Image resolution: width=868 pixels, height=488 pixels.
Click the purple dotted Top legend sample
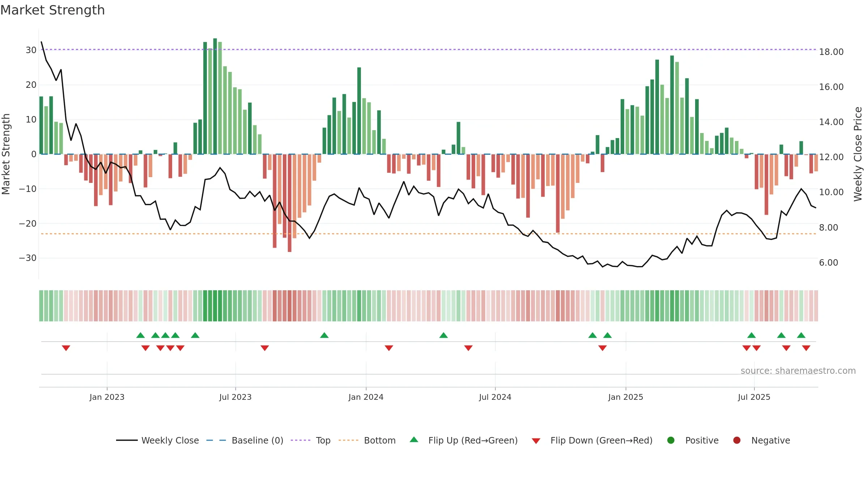click(301, 440)
